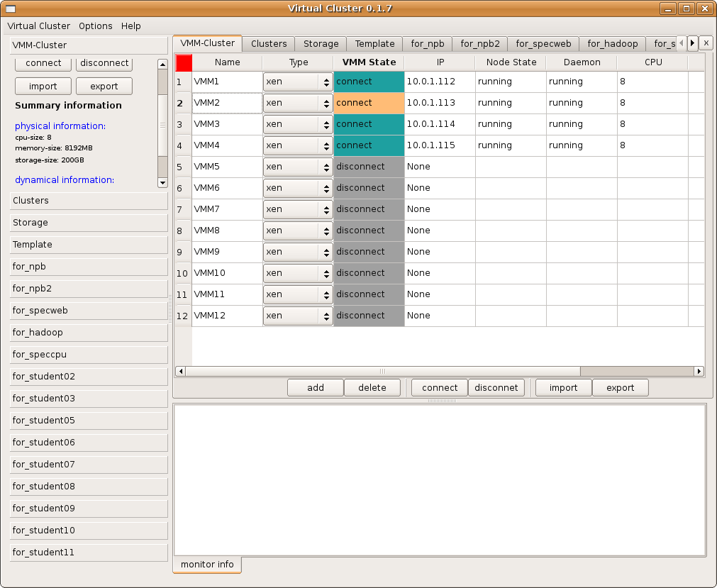This screenshot has height=588, width=717.
Task: Click the disconnet button below the table
Action: (496, 388)
